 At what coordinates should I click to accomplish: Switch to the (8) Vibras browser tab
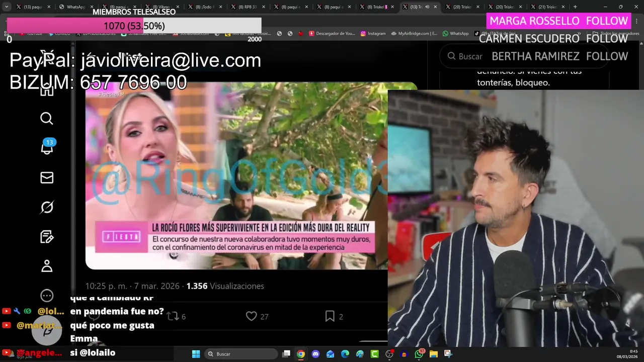[x=161, y=7]
